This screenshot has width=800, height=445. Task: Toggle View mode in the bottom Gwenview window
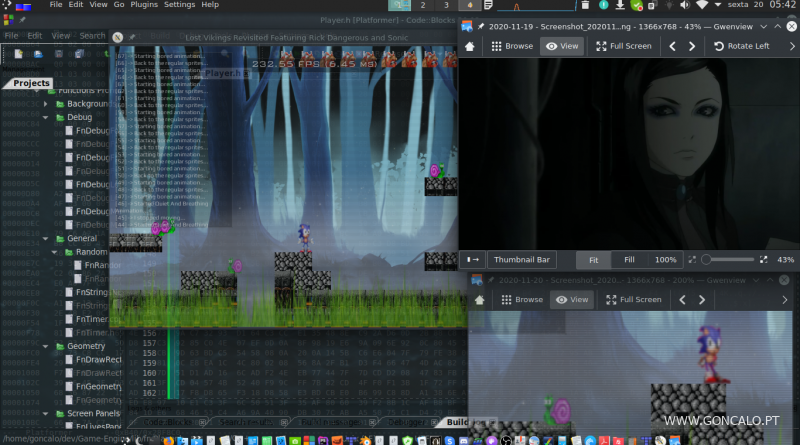point(572,300)
